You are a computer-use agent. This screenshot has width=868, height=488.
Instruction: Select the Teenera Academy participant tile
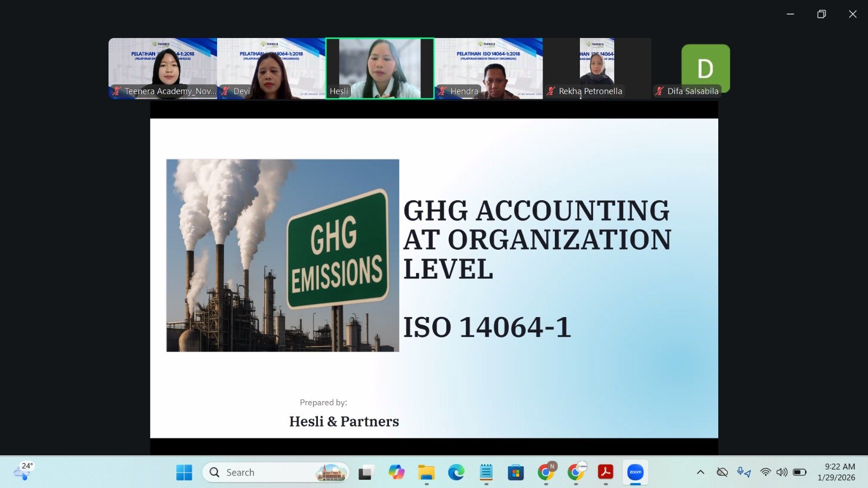tap(163, 68)
